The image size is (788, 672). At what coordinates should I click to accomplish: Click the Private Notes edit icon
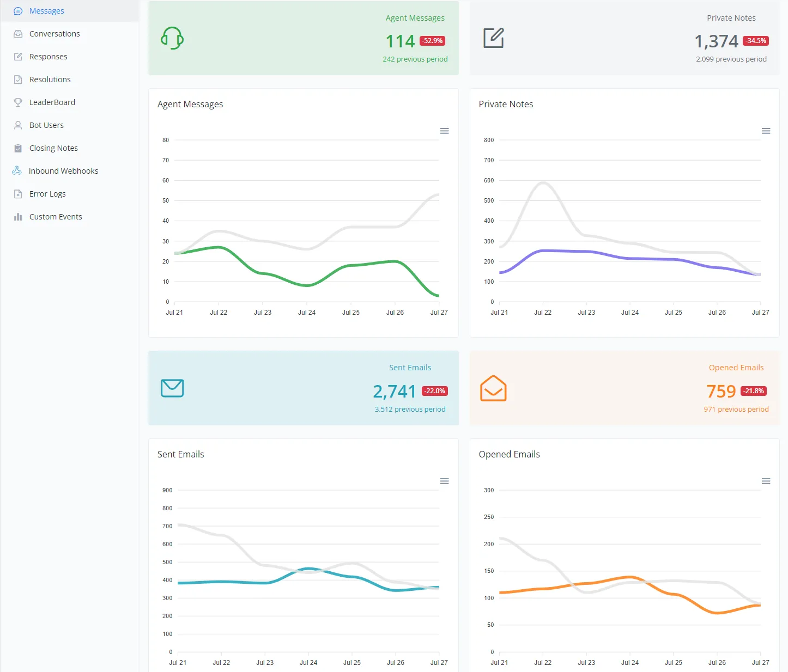coord(494,38)
